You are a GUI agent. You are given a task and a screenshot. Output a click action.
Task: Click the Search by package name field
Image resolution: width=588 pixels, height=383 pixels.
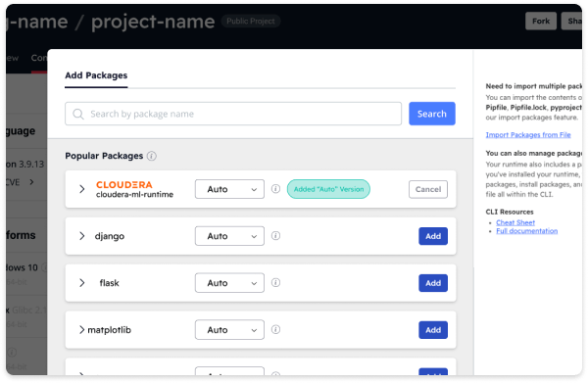(x=233, y=114)
